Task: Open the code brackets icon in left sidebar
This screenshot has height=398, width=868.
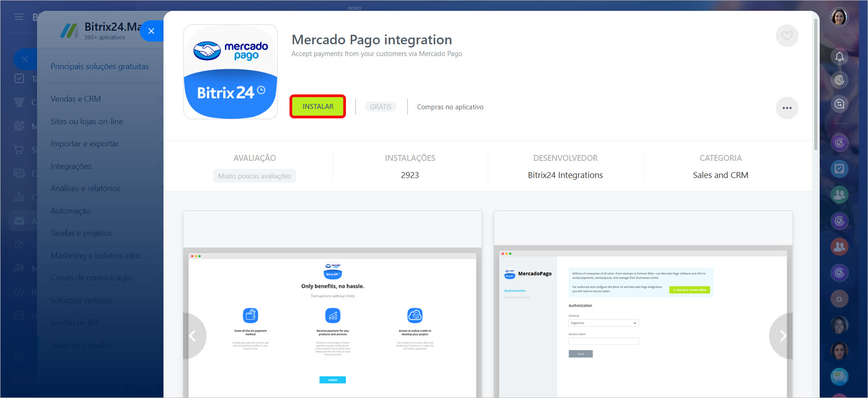Action: pyautogui.click(x=19, y=292)
